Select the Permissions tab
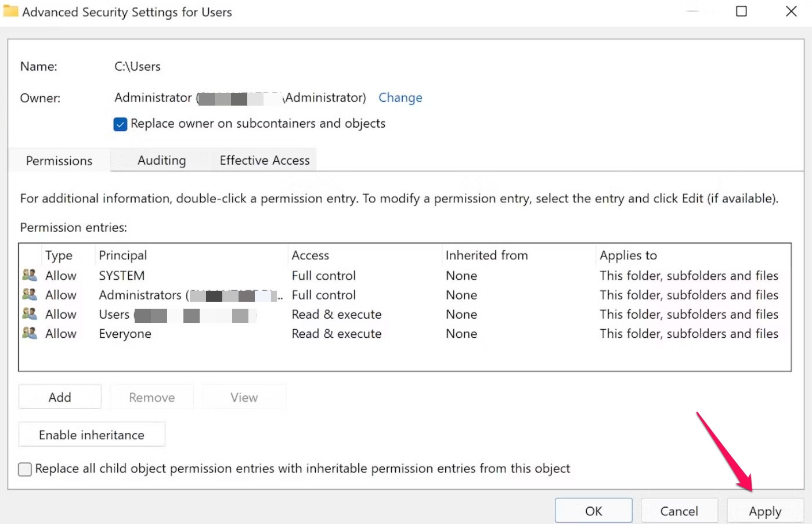 pyautogui.click(x=59, y=160)
